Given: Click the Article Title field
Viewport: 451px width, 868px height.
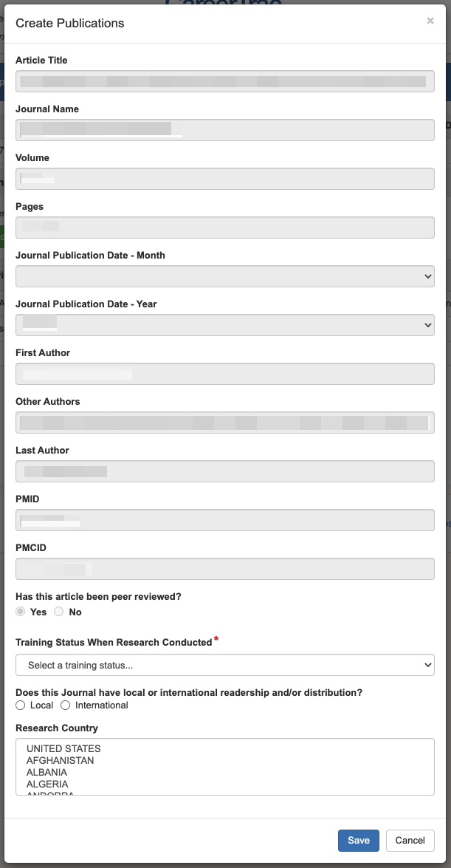Looking at the screenshot, I should click(224, 81).
